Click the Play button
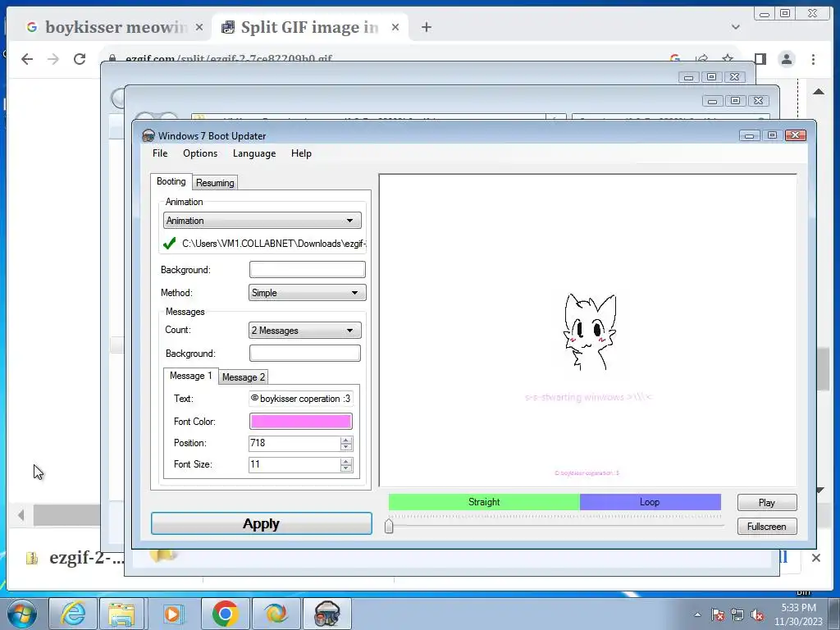The image size is (840, 630). click(767, 503)
